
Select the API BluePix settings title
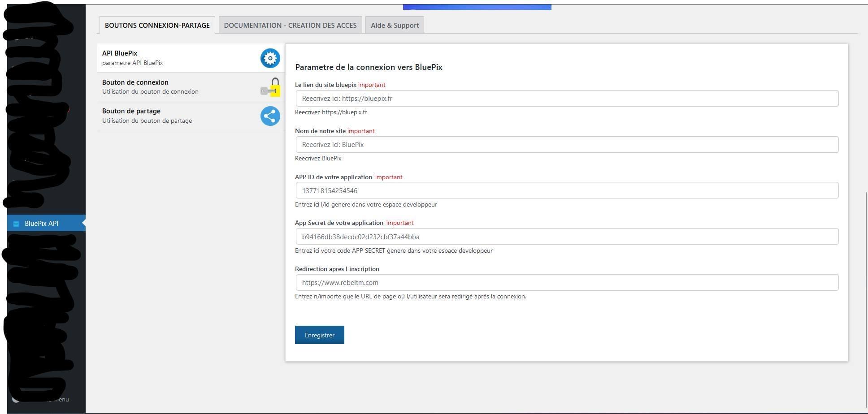click(120, 53)
